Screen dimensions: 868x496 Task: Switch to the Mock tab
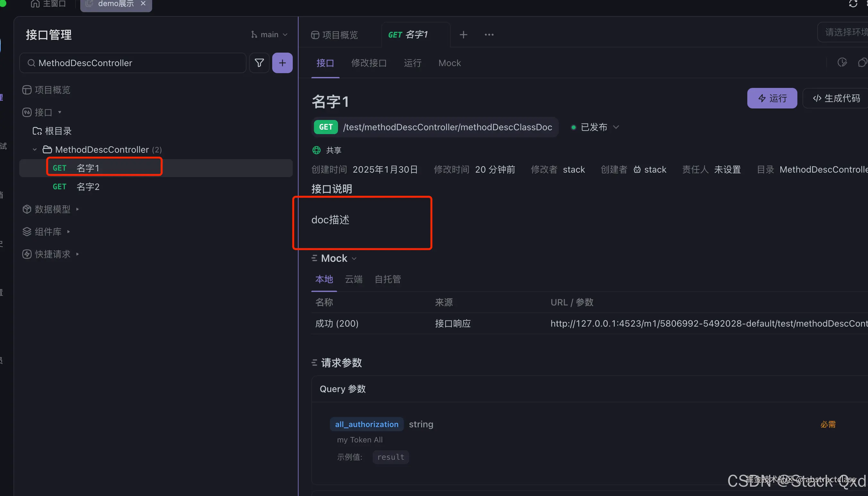coord(449,63)
